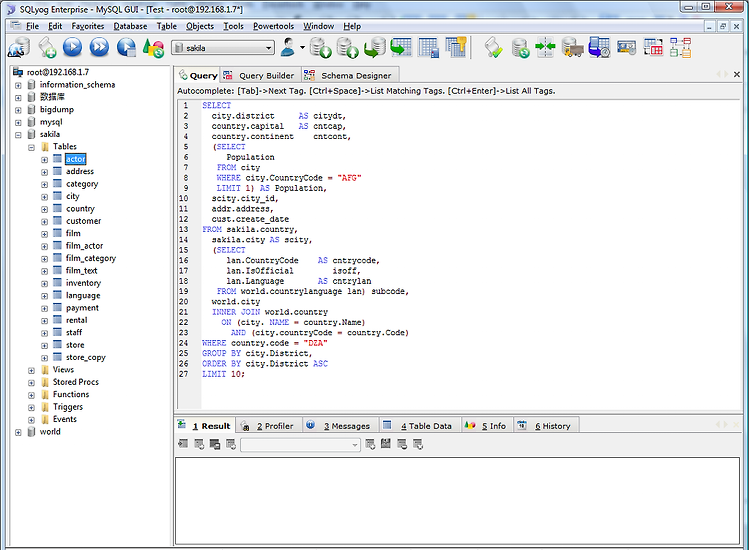Open the User Manager icon
This screenshot has width=750, height=550.
point(288,47)
